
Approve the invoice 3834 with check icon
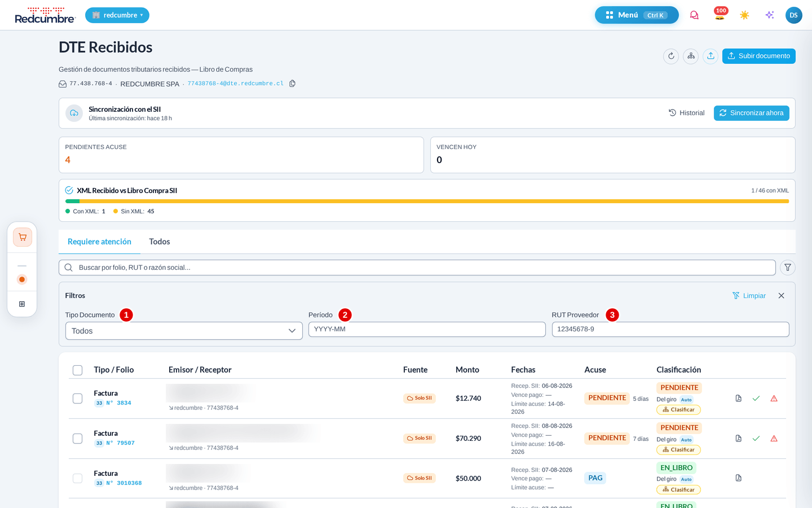tap(756, 398)
